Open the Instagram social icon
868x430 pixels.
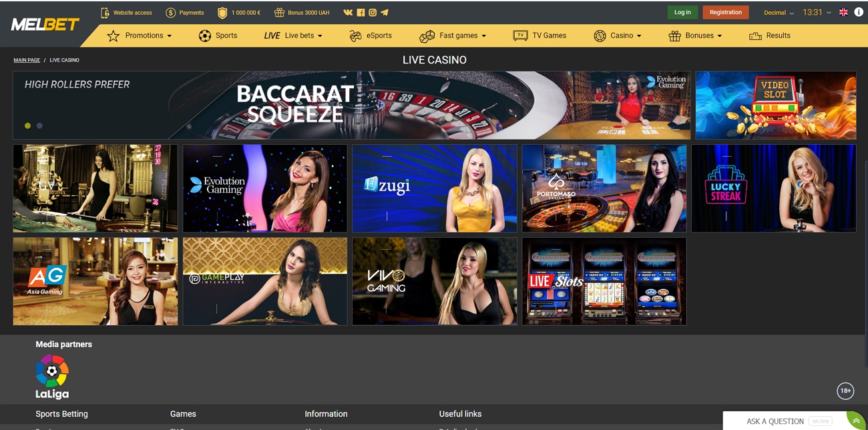tap(373, 13)
